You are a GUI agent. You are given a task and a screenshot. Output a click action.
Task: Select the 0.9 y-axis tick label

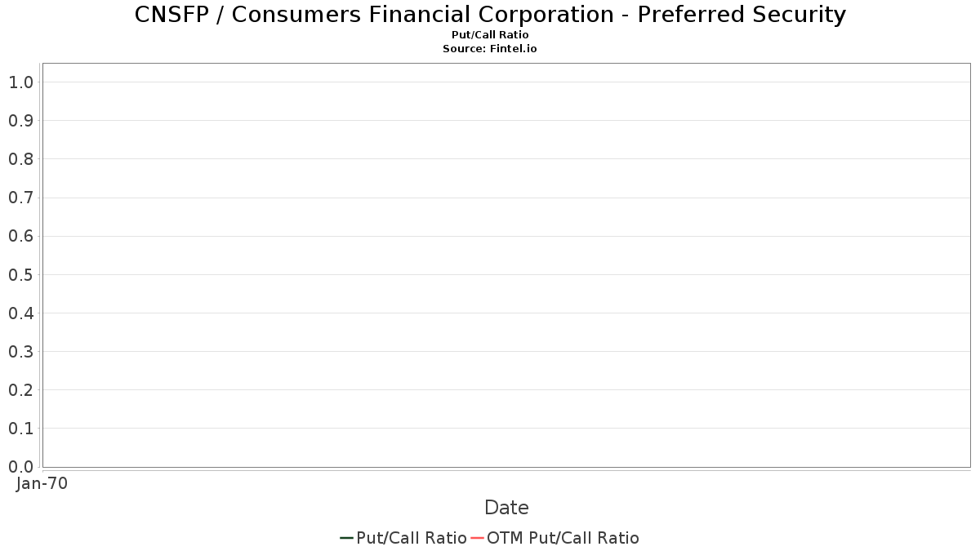tap(20, 121)
